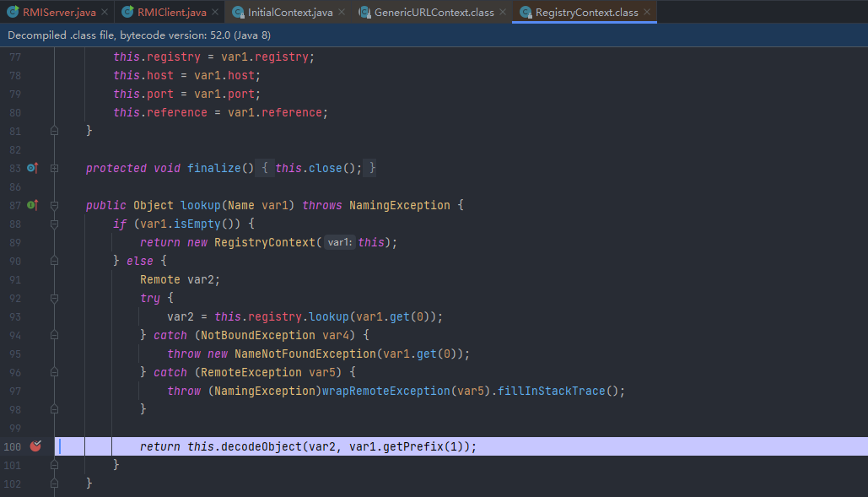Click line number 93 in gutter
This screenshot has width=868, height=497.
coord(15,317)
